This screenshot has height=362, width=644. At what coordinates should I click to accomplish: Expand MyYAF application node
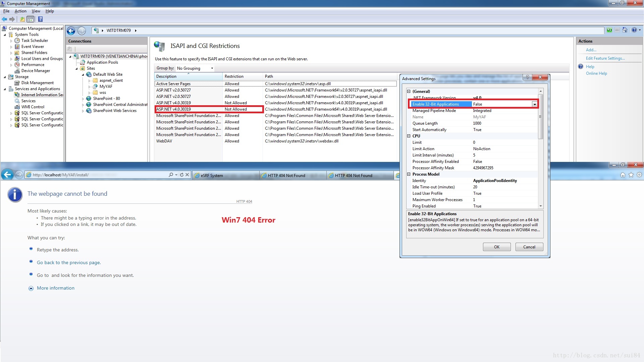point(89,87)
